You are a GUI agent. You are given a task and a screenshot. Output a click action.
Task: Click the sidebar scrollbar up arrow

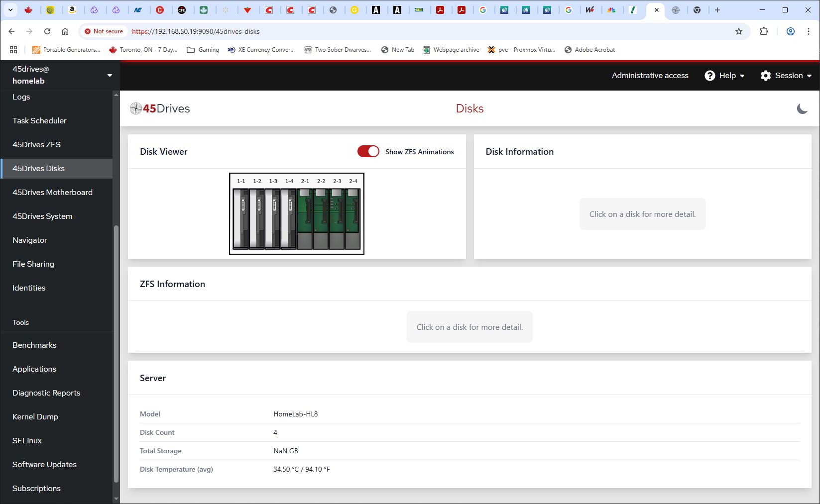pyautogui.click(x=116, y=95)
